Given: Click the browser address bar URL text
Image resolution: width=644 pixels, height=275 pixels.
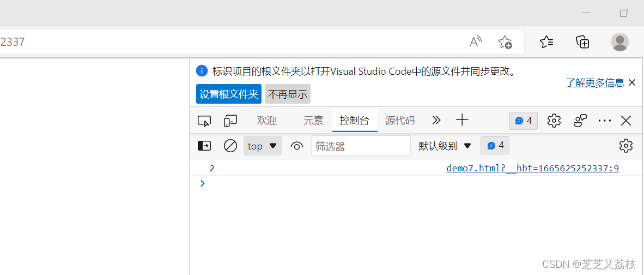Looking at the screenshot, I should (x=13, y=42).
